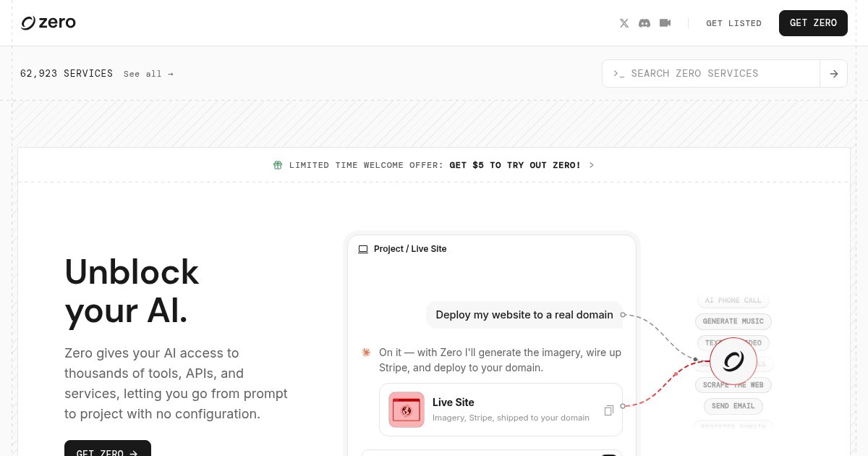Click the video camera icon in header
The width and height of the screenshot is (868, 456).
click(665, 23)
